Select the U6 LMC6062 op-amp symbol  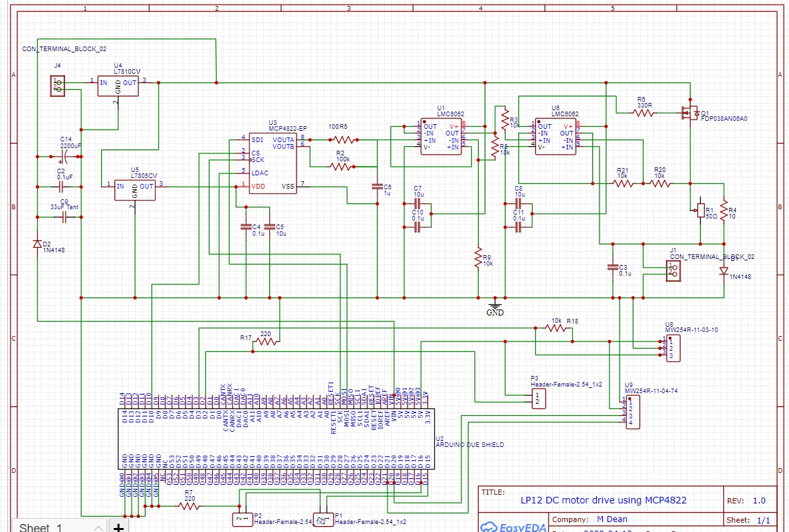tap(556, 136)
